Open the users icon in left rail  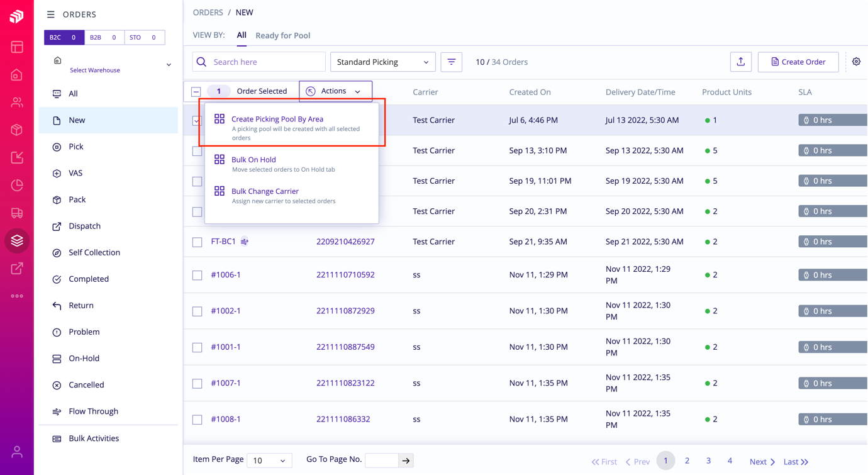[x=17, y=103]
